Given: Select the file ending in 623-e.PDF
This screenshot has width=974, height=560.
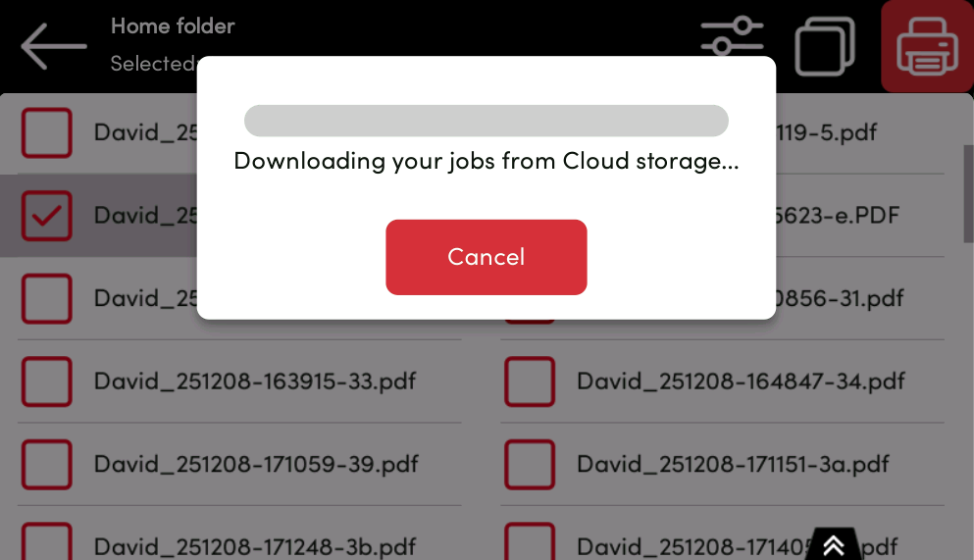Looking at the screenshot, I should pyautogui.click(x=838, y=216).
